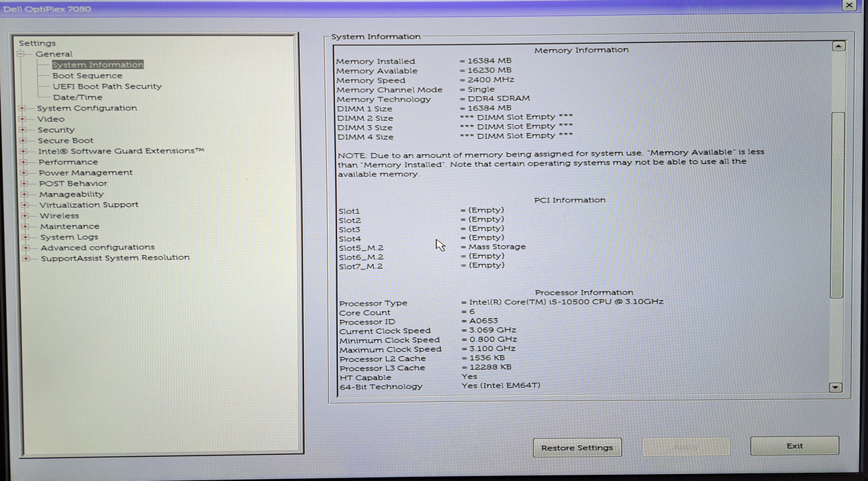The height and width of the screenshot is (481, 868).
Task: Expand the Wireless node
Action: 25,216
